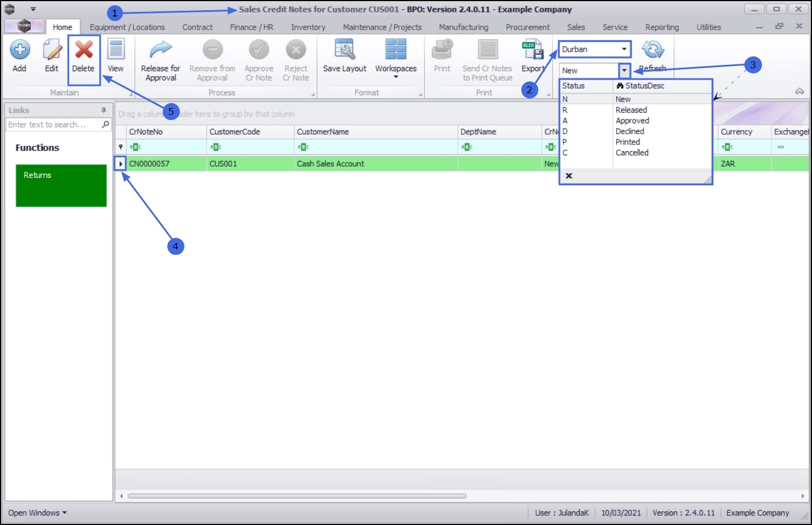Open the Open Windows dropdown

tap(37, 512)
